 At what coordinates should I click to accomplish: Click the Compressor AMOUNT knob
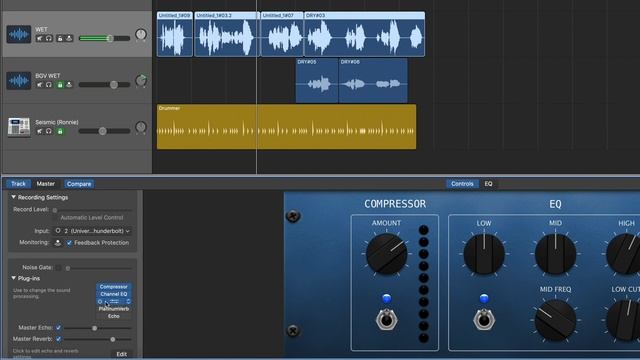pyautogui.click(x=387, y=254)
